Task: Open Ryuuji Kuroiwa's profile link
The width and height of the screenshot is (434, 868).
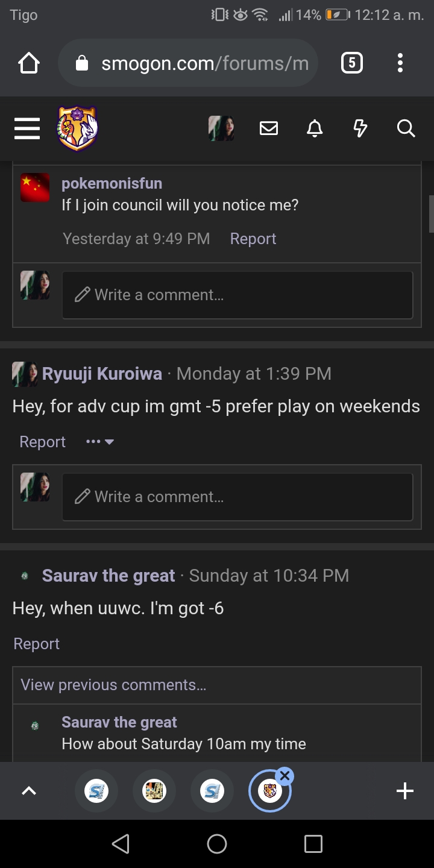Action: 101,373
